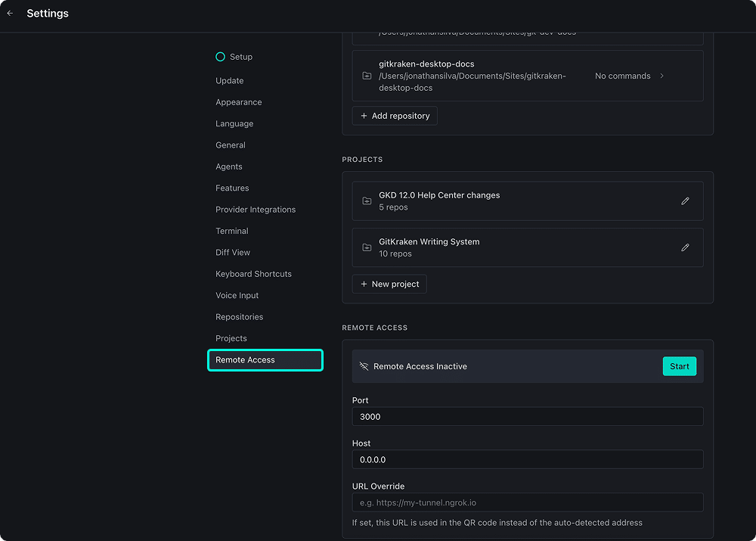Click the Host input field
Image resolution: width=756 pixels, height=541 pixels.
pos(528,459)
